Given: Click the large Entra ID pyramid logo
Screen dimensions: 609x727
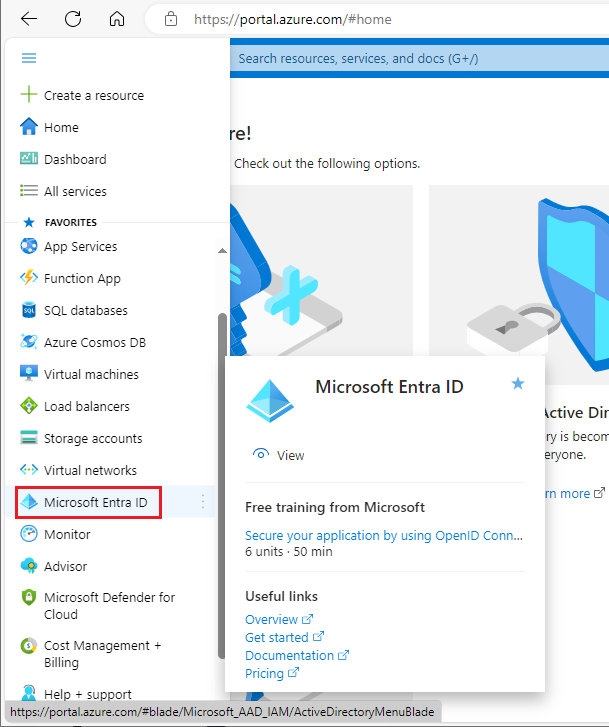Looking at the screenshot, I should pyautogui.click(x=270, y=401).
